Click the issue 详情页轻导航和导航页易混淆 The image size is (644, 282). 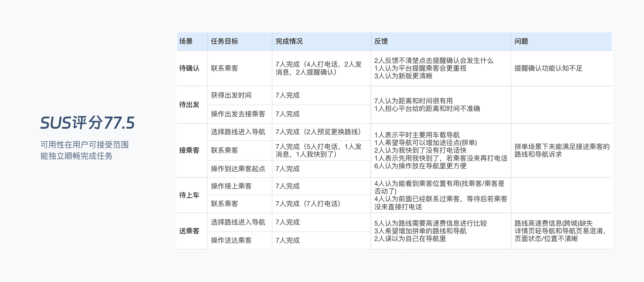pyautogui.click(x=560, y=231)
